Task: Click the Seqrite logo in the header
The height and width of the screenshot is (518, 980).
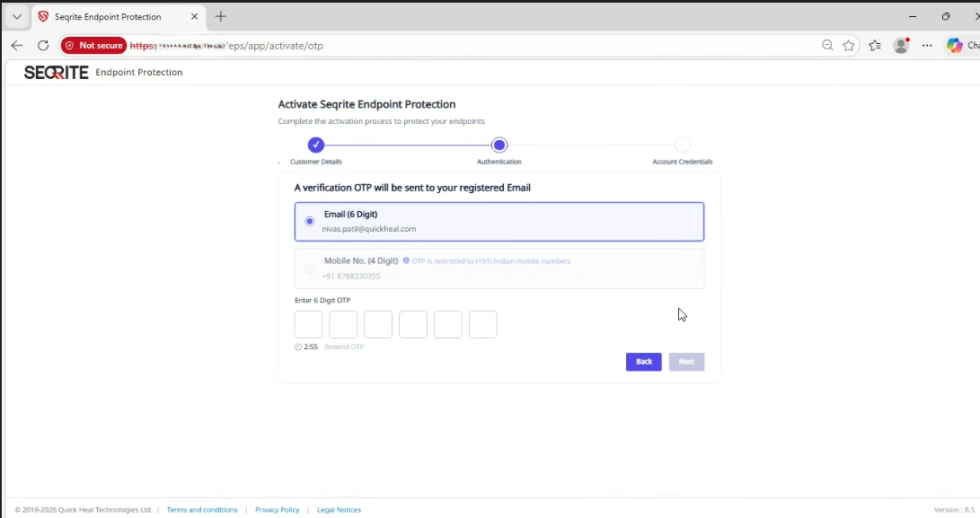Action: click(54, 72)
